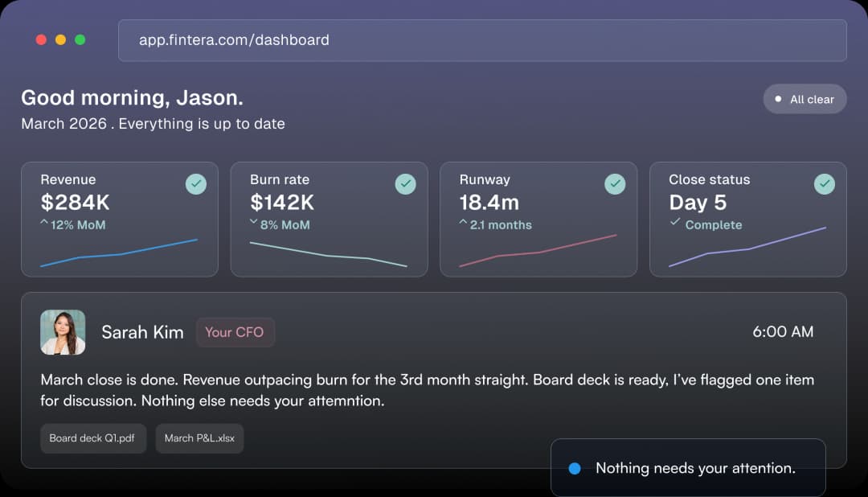Click the Your CFO badge
The width and height of the screenshot is (868, 497).
tap(235, 332)
